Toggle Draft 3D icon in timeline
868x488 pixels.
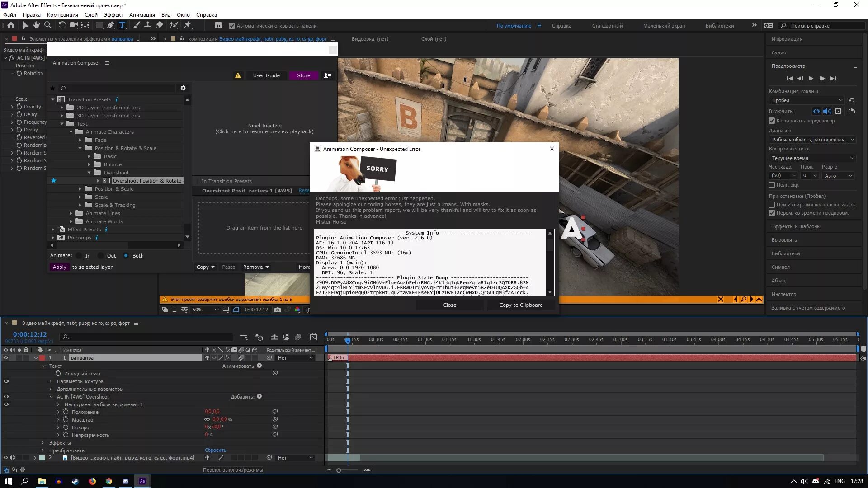259,337
